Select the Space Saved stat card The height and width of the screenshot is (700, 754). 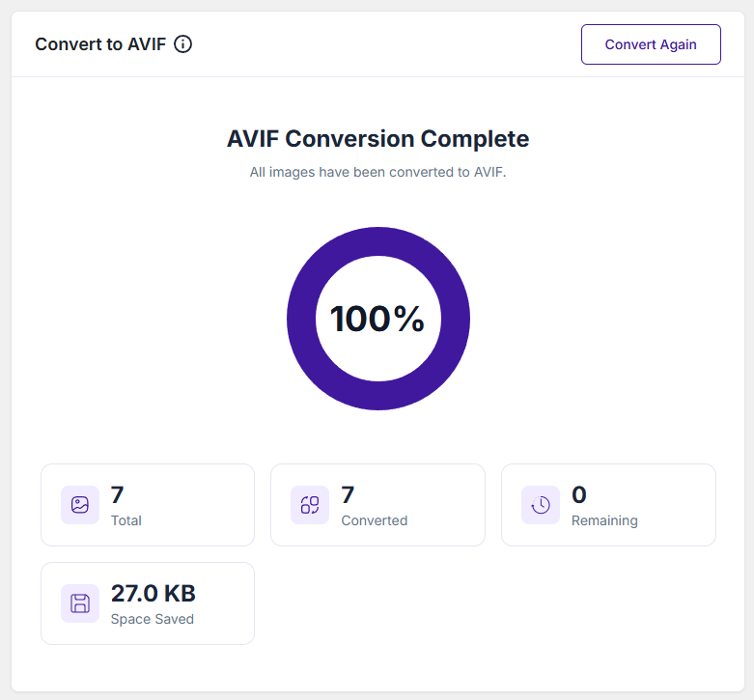pyautogui.click(x=148, y=603)
